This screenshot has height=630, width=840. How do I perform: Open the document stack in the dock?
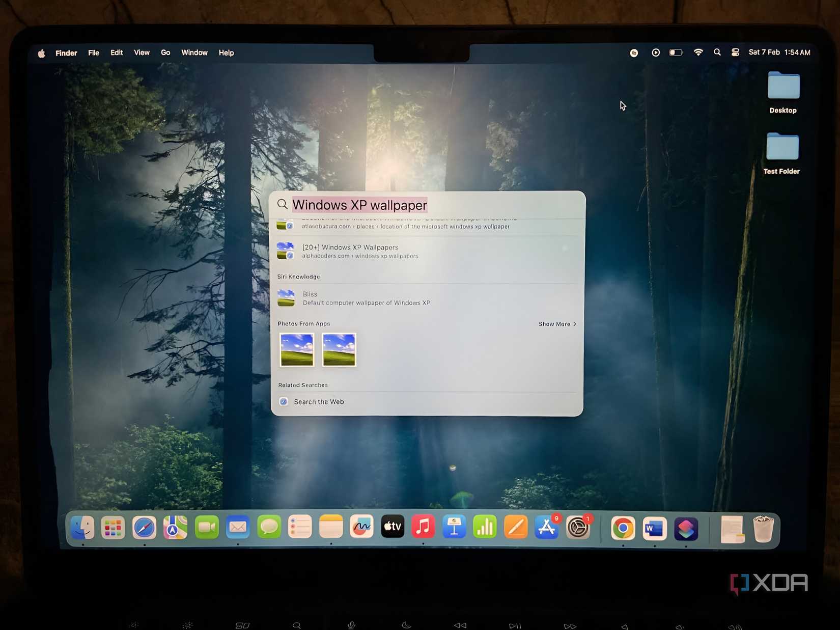[x=733, y=530]
